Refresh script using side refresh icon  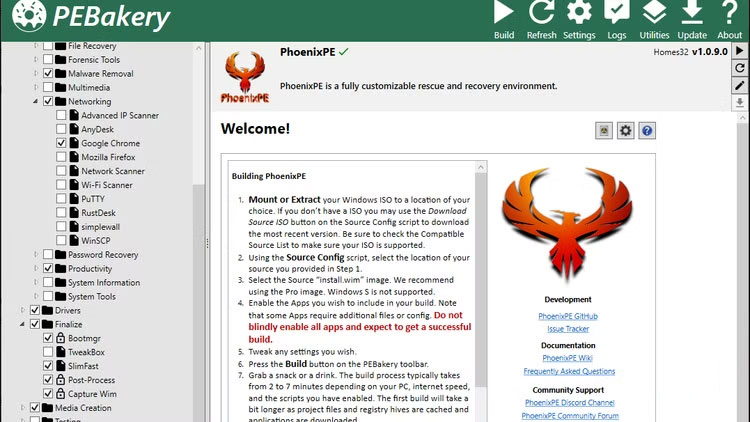[x=739, y=68]
